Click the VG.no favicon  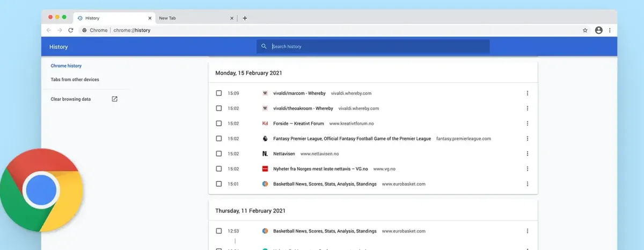pos(265,168)
